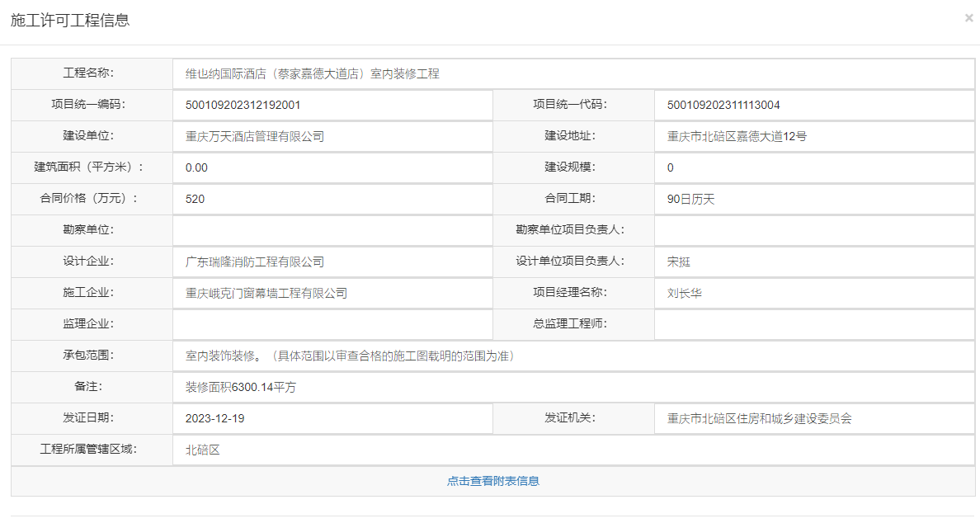Click the empty 监理企业 field
This screenshot has height=523, width=980.
[332, 324]
